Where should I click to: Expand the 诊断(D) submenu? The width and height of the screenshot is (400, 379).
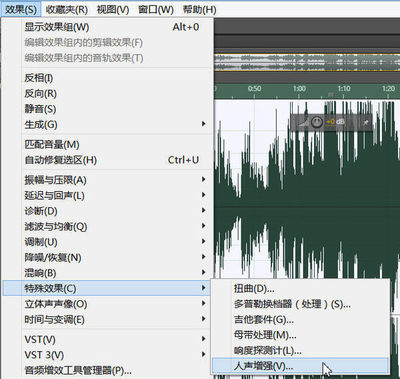tap(107, 211)
